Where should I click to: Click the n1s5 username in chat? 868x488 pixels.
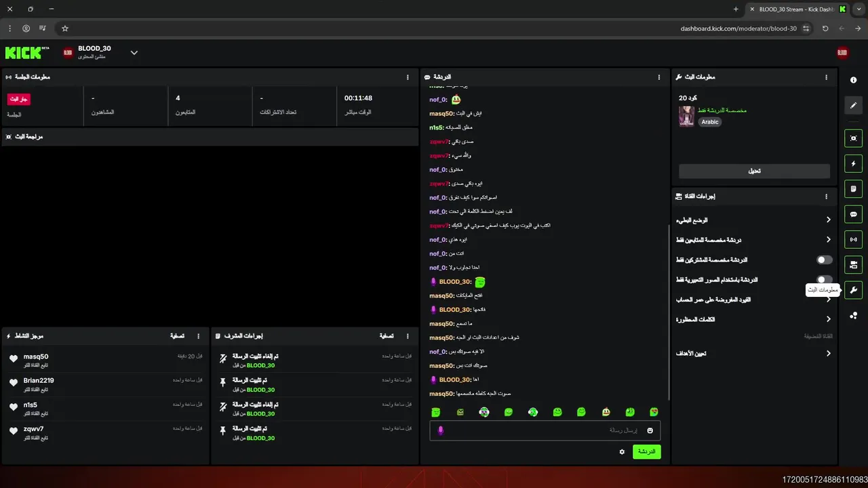(436, 127)
